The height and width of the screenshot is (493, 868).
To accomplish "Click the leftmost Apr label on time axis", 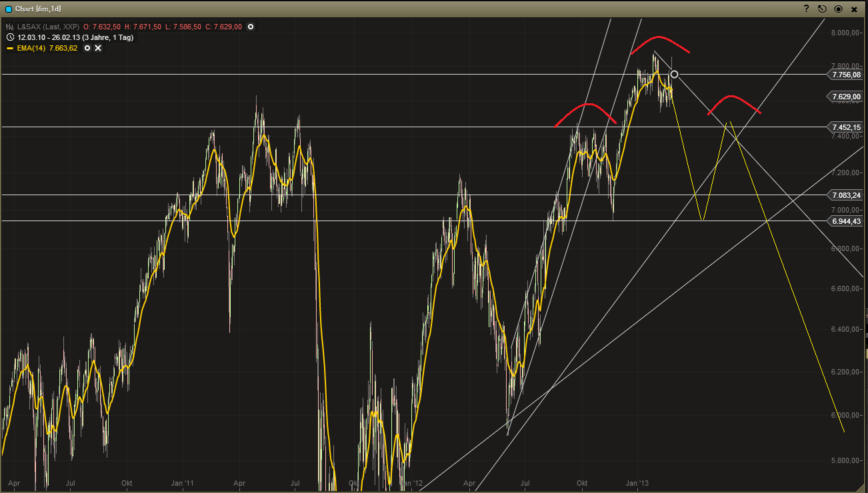I will 13,482.
